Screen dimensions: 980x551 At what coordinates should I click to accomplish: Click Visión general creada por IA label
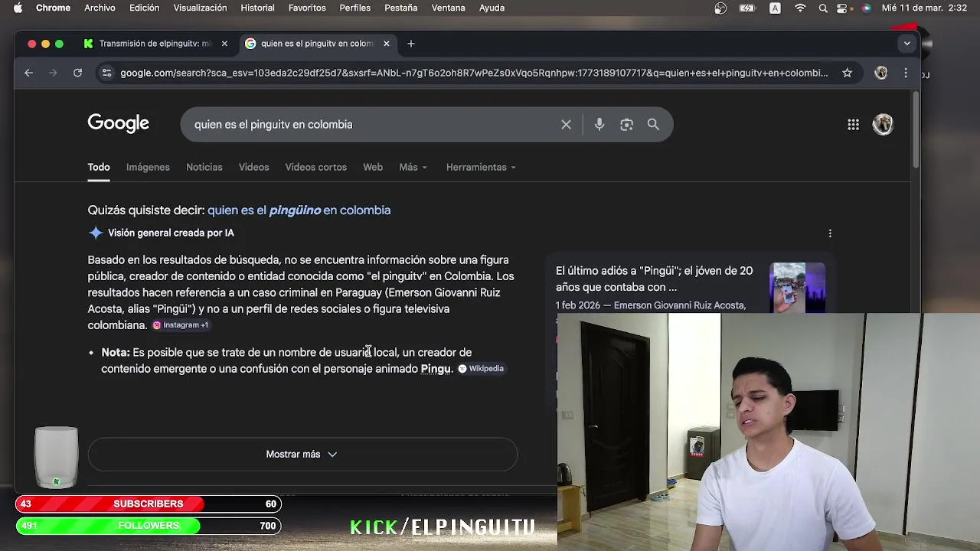point(171,233)
